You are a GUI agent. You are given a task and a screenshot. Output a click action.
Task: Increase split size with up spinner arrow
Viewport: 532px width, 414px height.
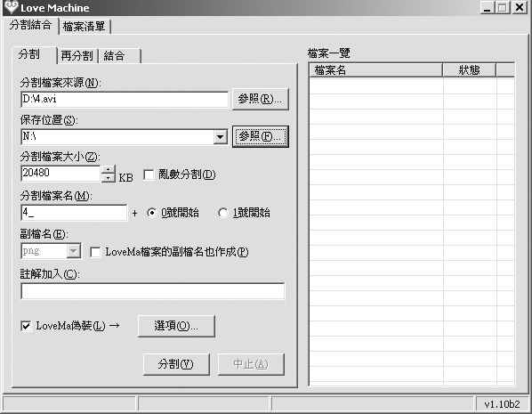click(x=109, y=169)
